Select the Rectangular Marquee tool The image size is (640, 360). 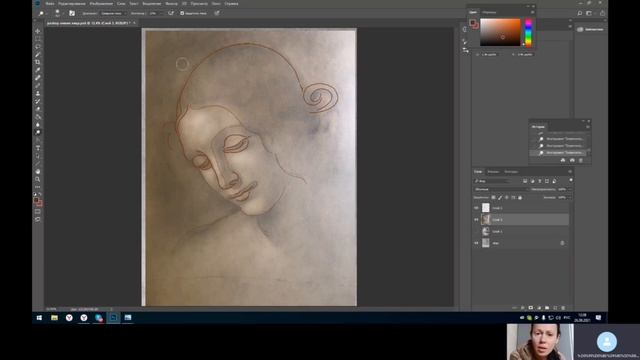point(38,39)
